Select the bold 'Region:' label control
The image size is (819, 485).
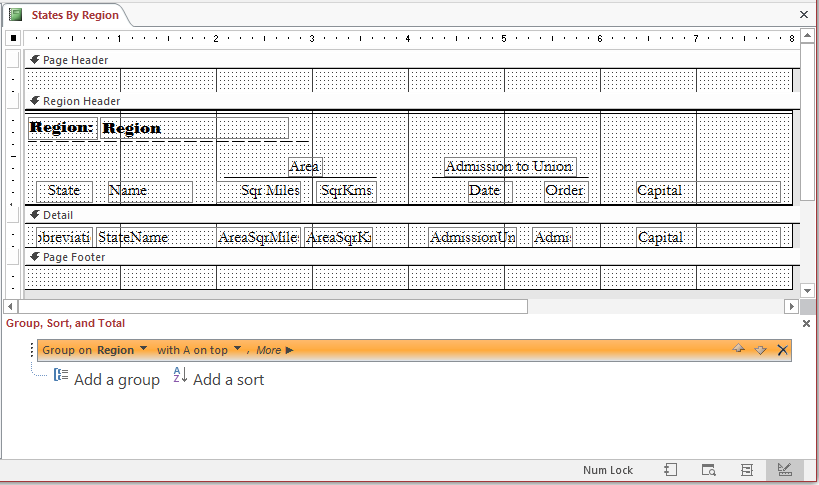[63, 127]
